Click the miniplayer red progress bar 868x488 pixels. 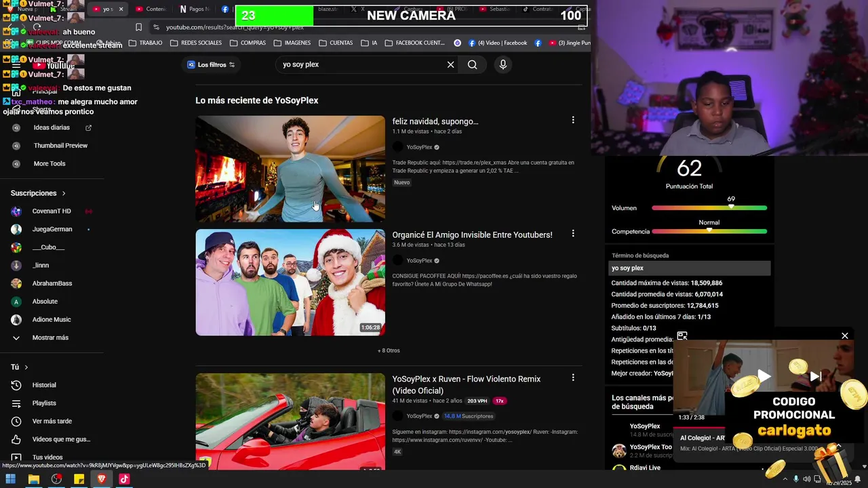tap(699, 428)
